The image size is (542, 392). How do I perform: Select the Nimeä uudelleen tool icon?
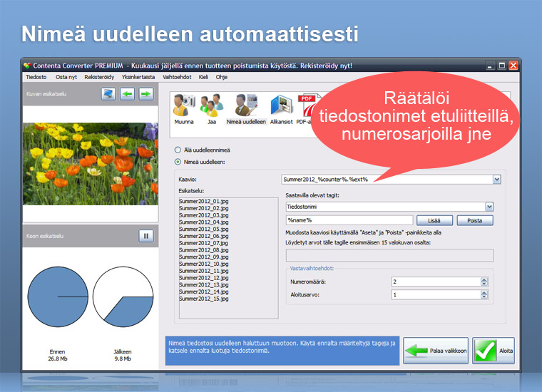point(246,105)
